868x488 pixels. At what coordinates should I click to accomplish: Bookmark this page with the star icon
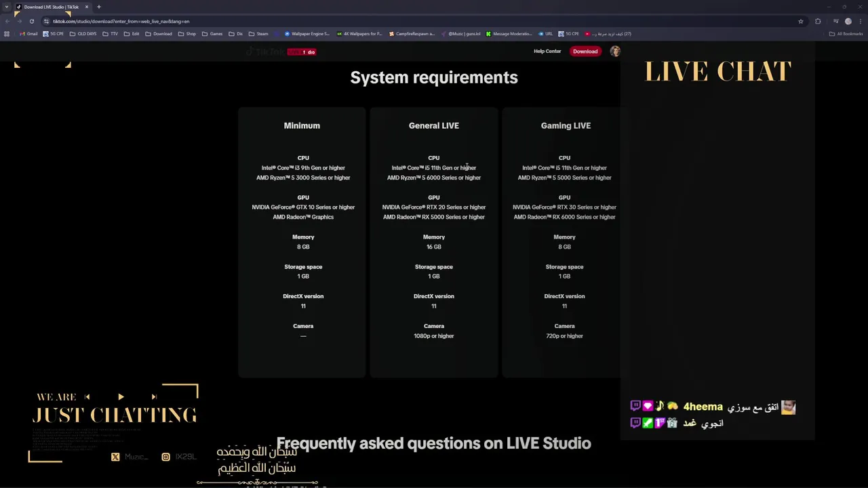tap(800, 21)
